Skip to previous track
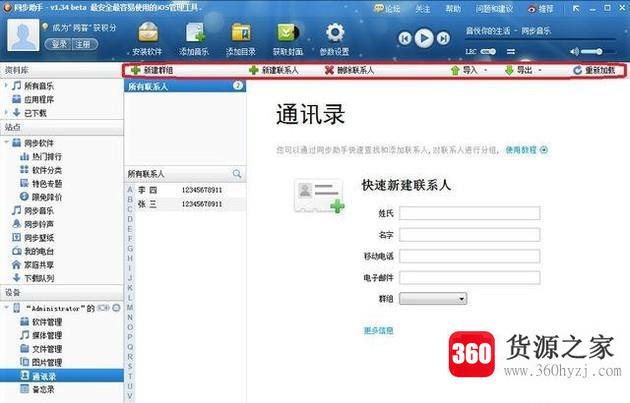Viewport: 630px width, 403px height. [x=405, y=39]
